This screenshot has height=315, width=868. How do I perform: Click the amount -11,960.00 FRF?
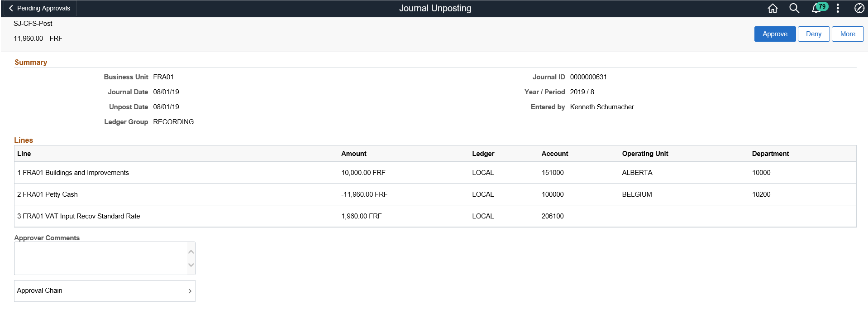[364, 194]
